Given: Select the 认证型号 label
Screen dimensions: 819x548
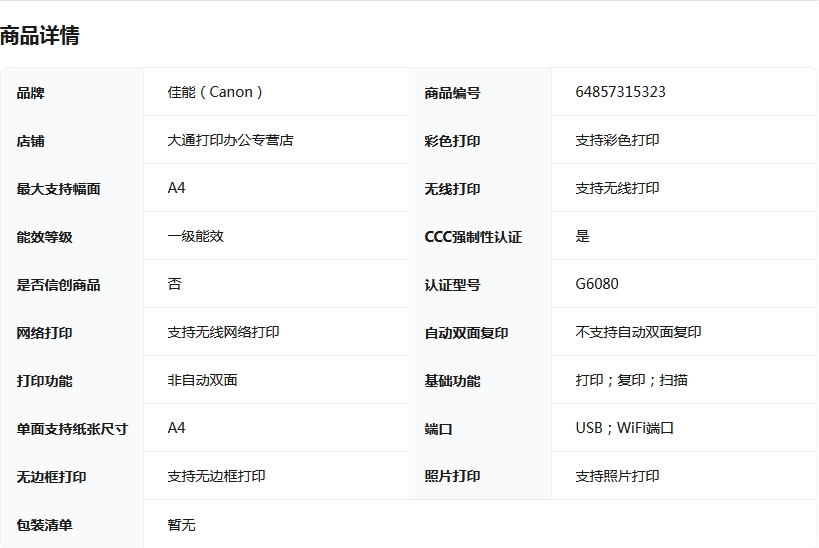Looking at the screenshot, I should [x=452, y=285].
